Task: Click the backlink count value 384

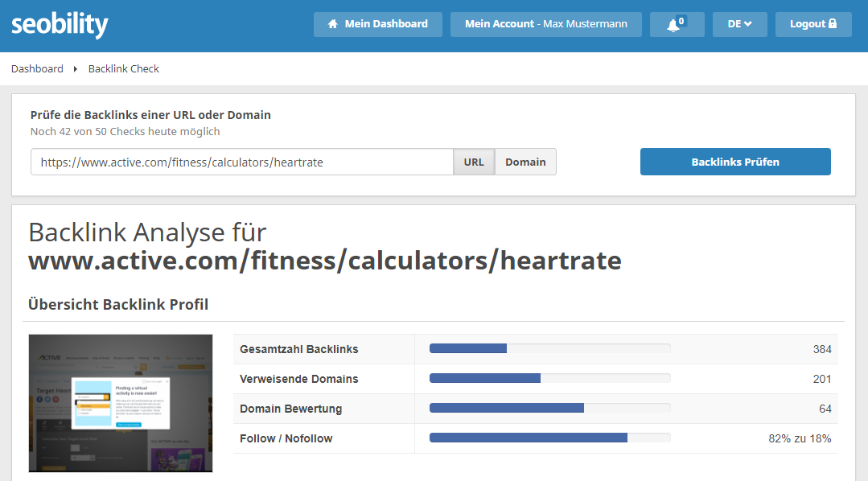Action: [822, 349]
